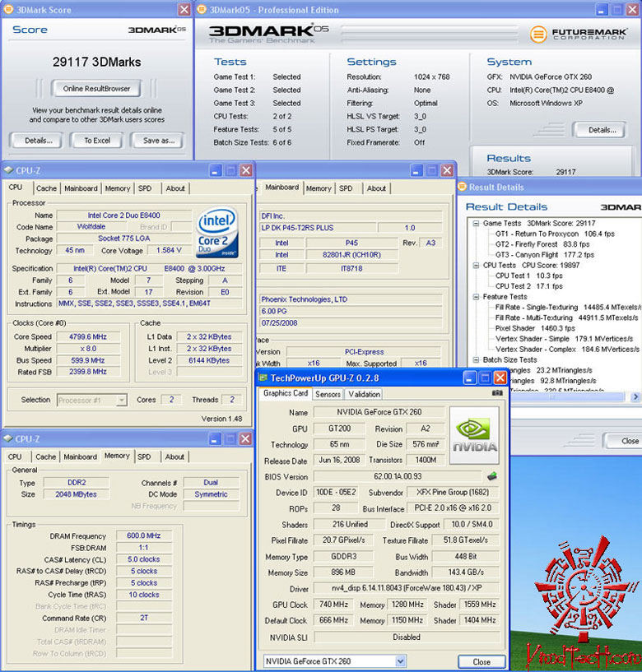
Task: Click the Online ResultBrowser button
Action: point(96,89)
